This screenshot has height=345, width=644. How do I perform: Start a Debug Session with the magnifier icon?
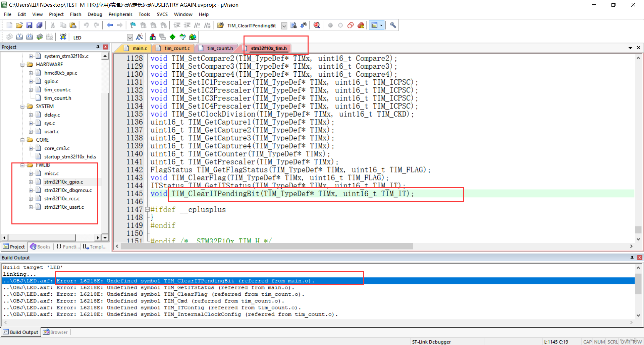(x=316, y=25)
